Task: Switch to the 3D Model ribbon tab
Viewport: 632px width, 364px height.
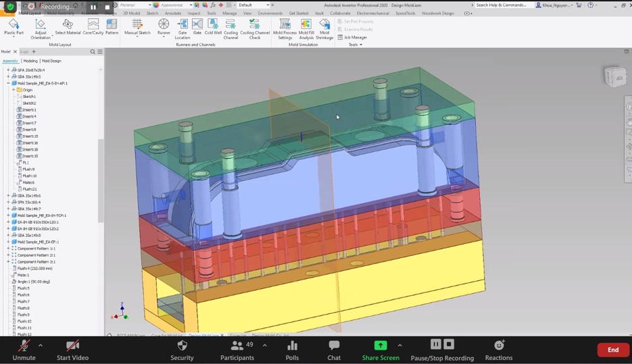Action: pyautogui.click(x=131, y=14)
